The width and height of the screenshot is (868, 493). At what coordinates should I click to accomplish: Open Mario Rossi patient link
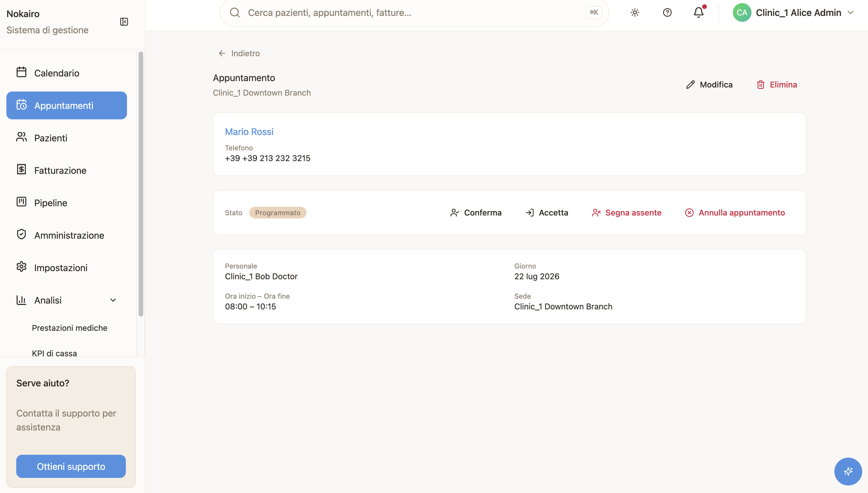(x=249, y=132)
